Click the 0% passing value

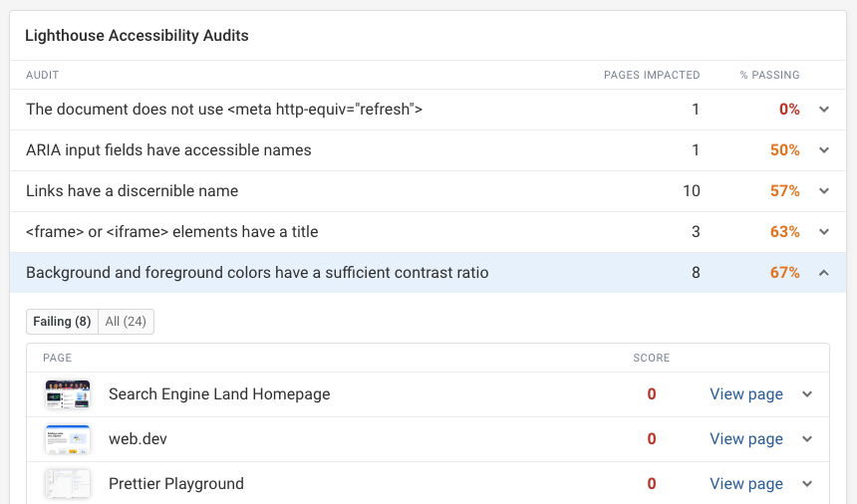(789, 110)
